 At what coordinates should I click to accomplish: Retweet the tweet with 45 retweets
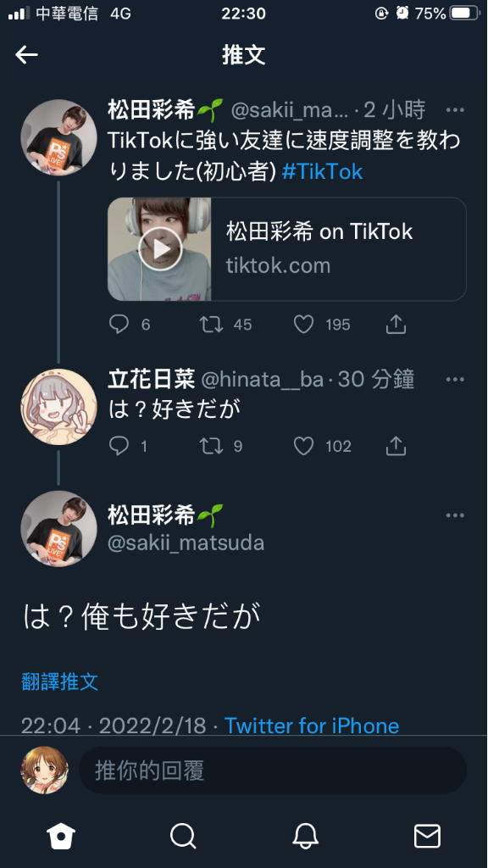[211, 325]
